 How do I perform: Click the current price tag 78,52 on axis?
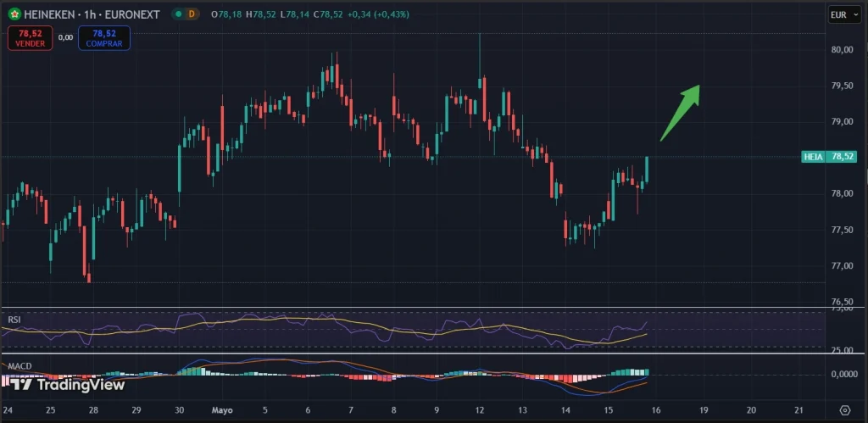click(842, 157)
